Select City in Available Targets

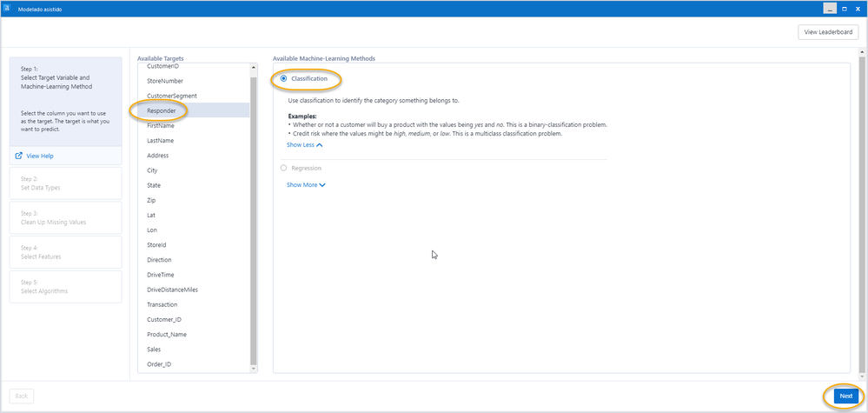pos(194,170)
